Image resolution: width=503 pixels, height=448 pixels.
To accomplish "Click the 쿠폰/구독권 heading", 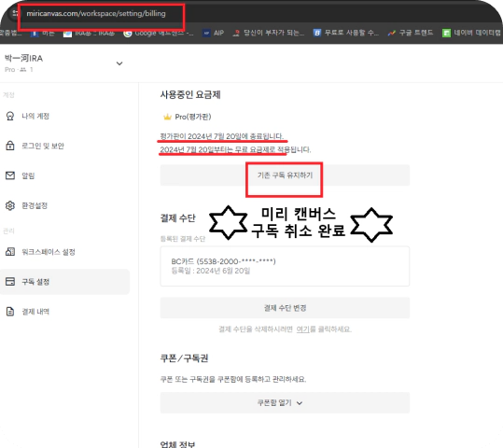I will (x=184, y=358).
